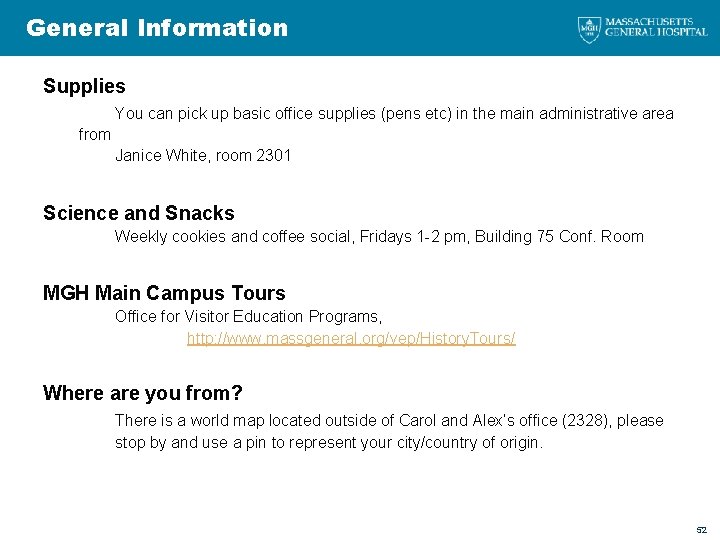The height and width of the screenshot is (540, 720).
Task: Click the blue header banner
Action: 360,28
